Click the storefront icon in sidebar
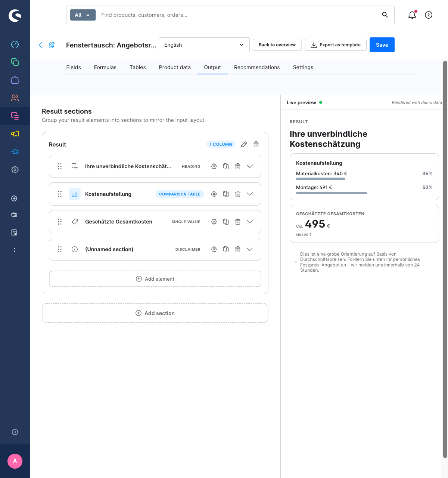Image resolution: width=448 pixels, height=478 pixels. [14, 232]
